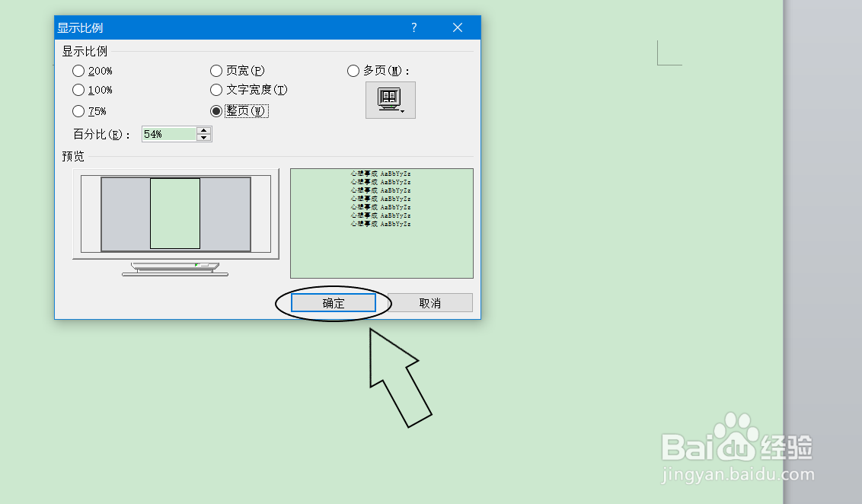Screen dimensions: 862x504
Task: Select the 100% zoom option
Action: click(x=78, y=90)
